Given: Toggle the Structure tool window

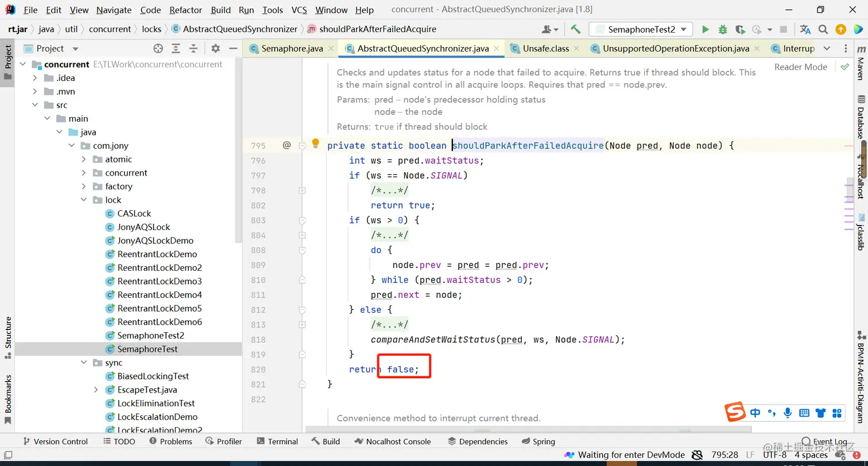Looking at the screenshot, I should (8, 338).
